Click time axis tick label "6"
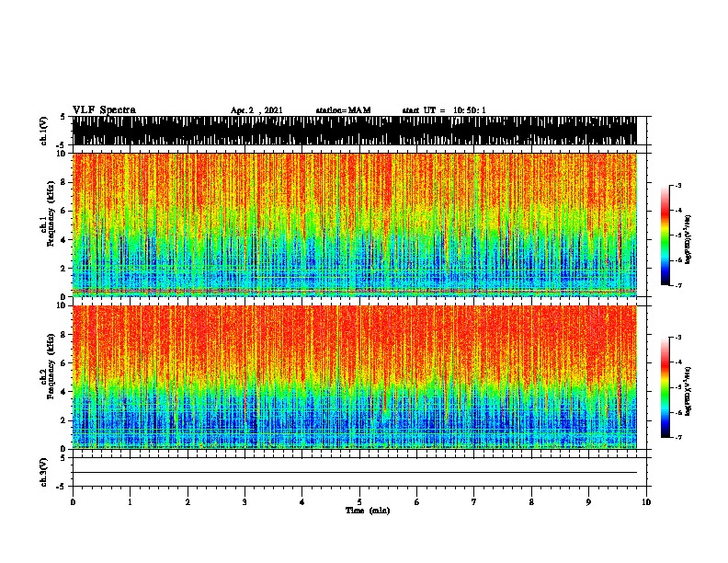 pos(417,502)
